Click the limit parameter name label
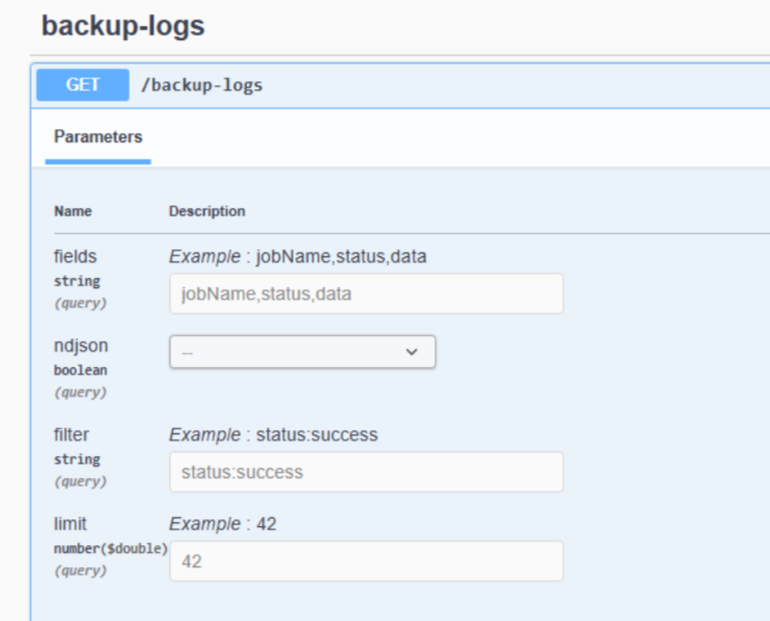770x621 pixels. pos(70,524)
